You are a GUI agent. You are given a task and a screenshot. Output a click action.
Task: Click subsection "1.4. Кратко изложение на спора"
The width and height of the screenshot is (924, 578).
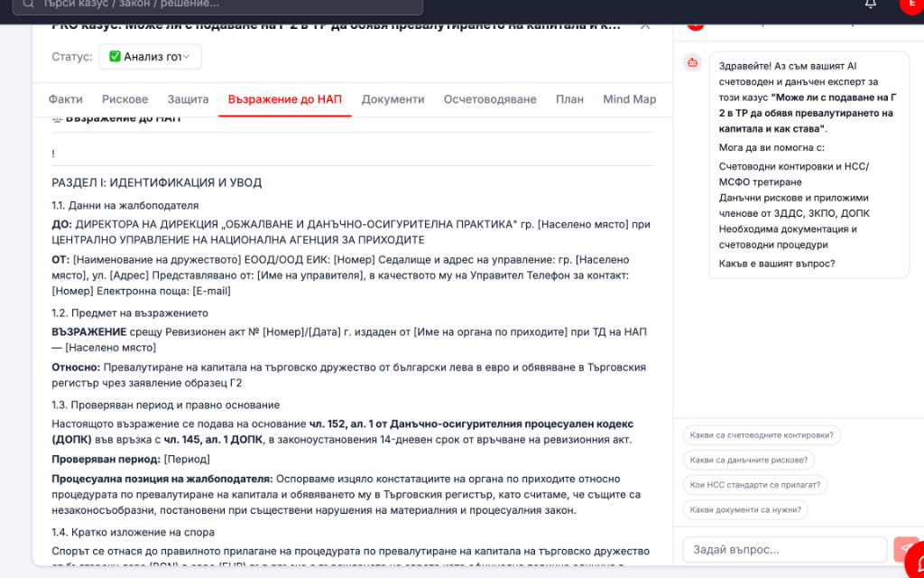point(134,533)
